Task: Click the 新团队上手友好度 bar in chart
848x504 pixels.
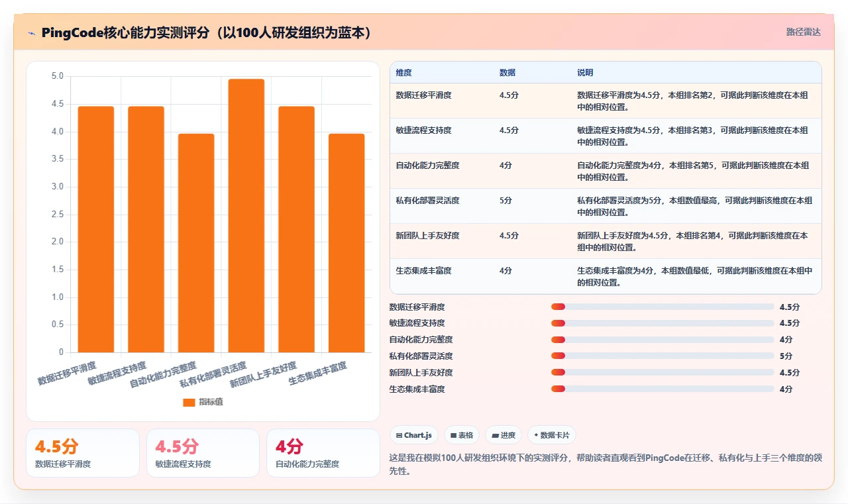Action: click(x=296, y=229)
